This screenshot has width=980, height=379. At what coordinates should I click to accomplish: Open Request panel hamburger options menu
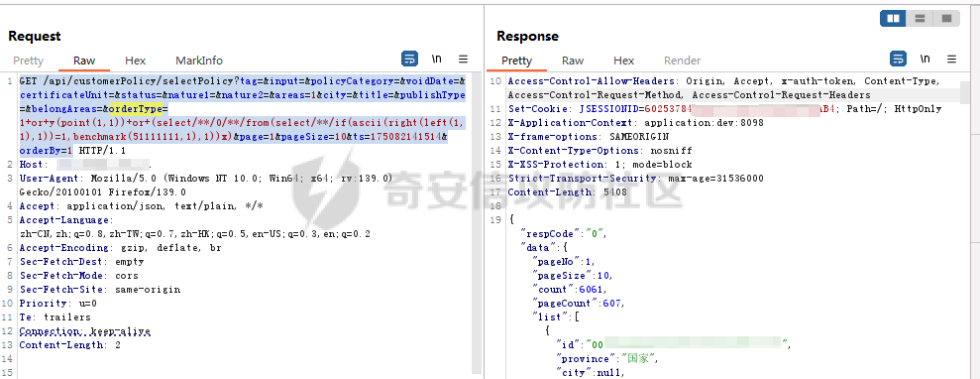coord(463,60)
